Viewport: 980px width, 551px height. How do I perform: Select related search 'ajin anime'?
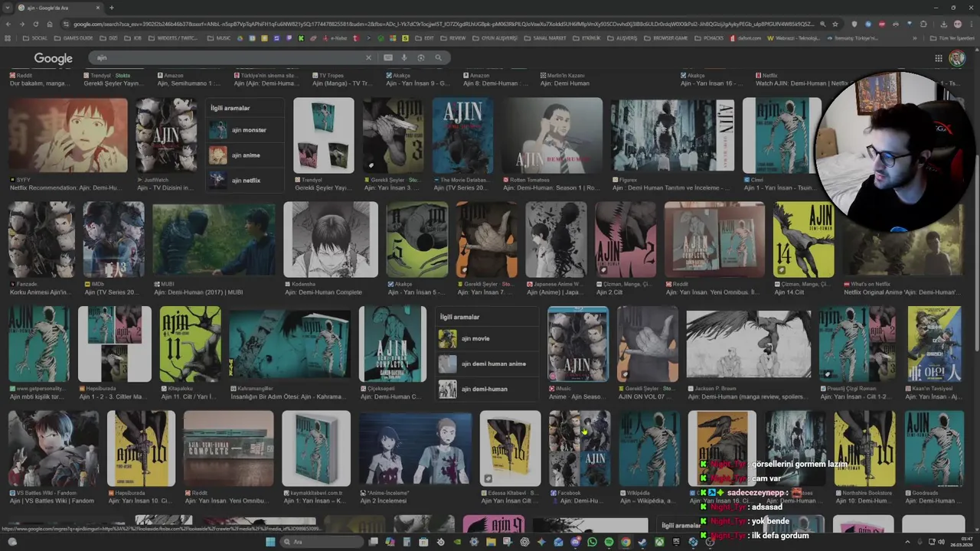(x=245, y=155)
